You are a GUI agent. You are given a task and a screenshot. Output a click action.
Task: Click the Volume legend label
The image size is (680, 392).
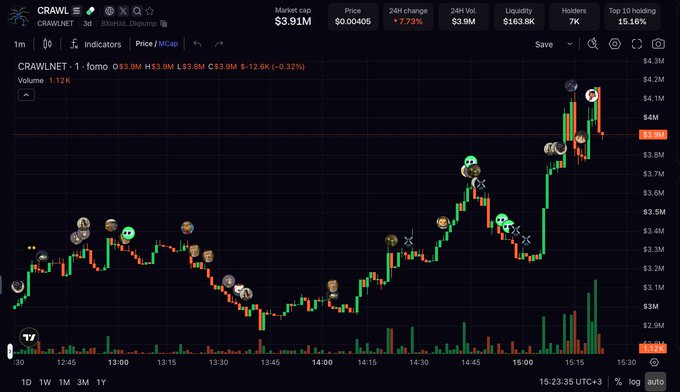click(30, 80)
